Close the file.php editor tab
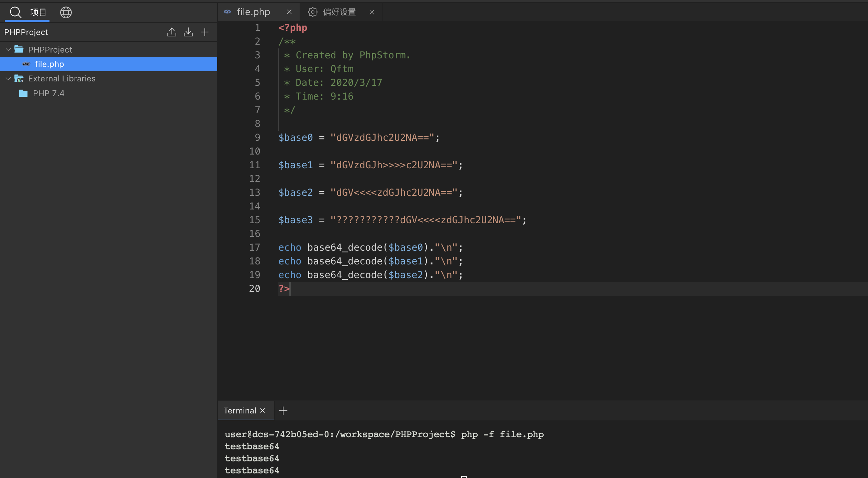Screen dimensions: 868x478 click(x=289, y=12)
